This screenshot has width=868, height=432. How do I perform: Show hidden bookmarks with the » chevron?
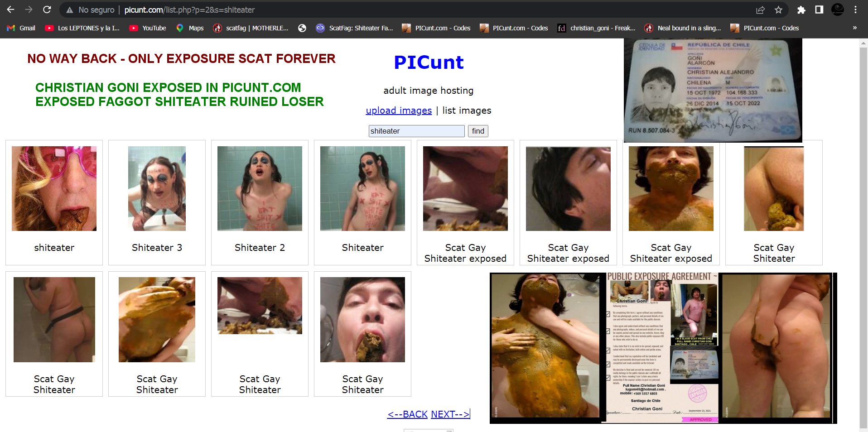click(x=855, y=28)
